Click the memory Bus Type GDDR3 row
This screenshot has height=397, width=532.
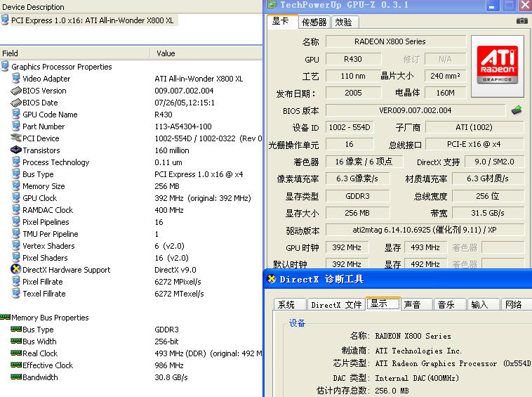[131, 330]
